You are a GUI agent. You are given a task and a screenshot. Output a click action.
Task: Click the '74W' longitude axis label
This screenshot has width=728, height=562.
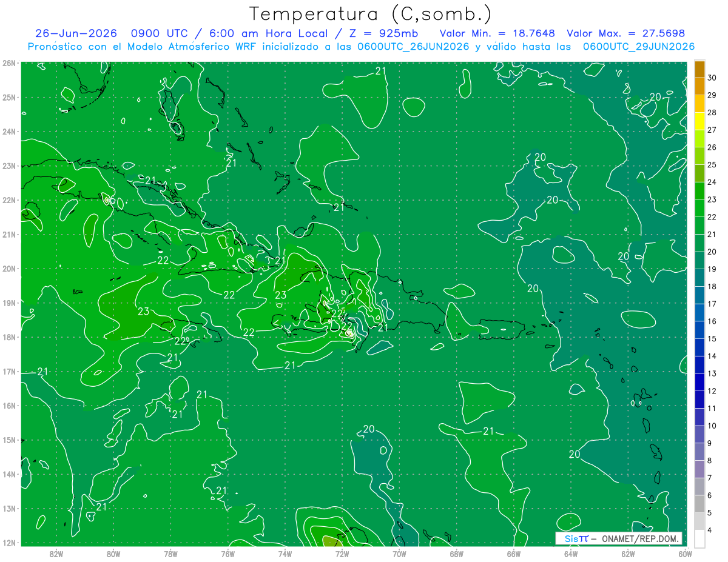(x=285, y=554)
